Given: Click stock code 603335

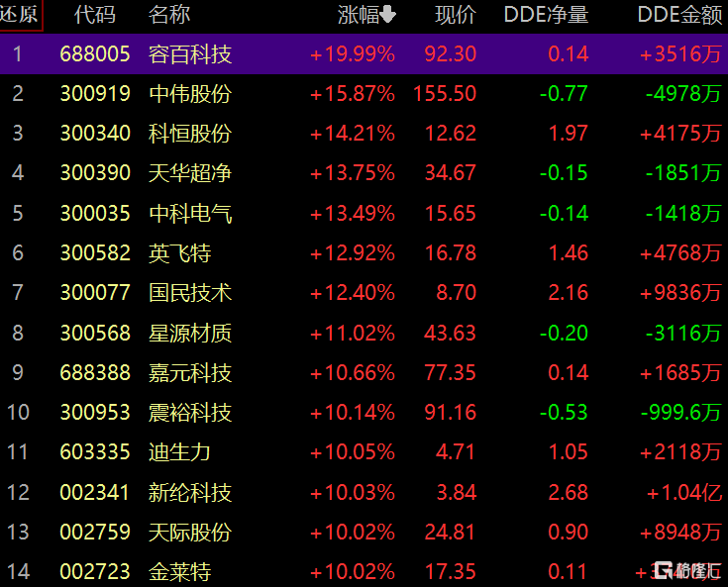Looking at the screenshot, I should click(95, 452).
